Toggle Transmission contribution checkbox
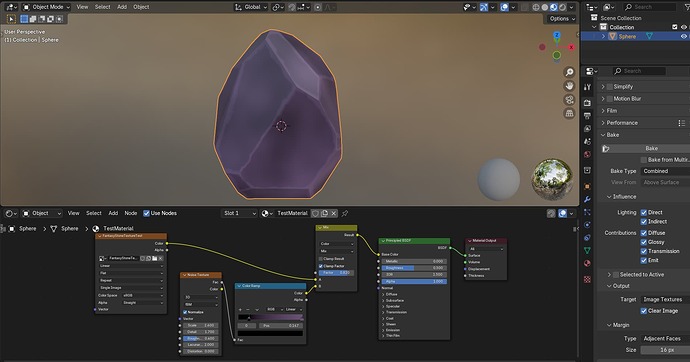The image size is (690, 362). pyautogui.click(x=644, y=251)
